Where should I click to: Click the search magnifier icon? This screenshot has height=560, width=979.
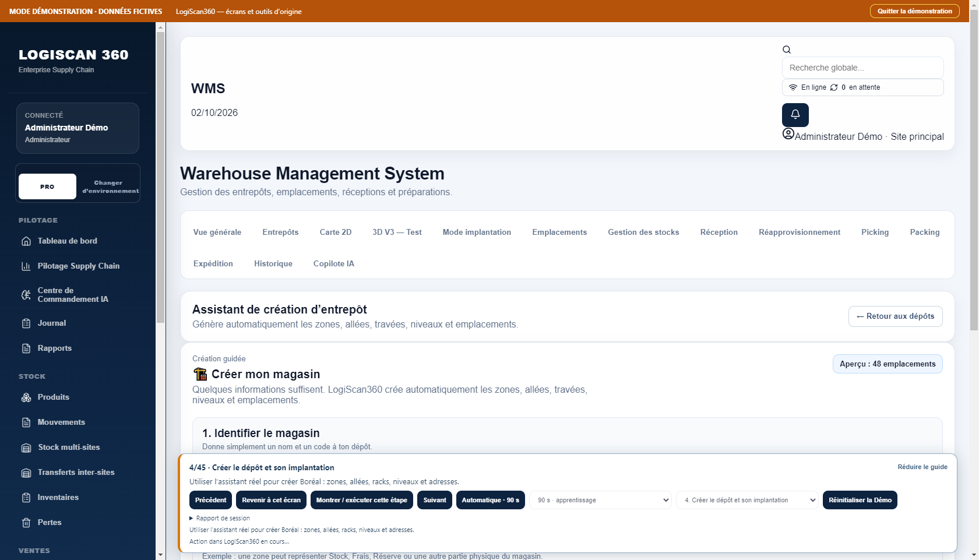click(x=787, y=50)
